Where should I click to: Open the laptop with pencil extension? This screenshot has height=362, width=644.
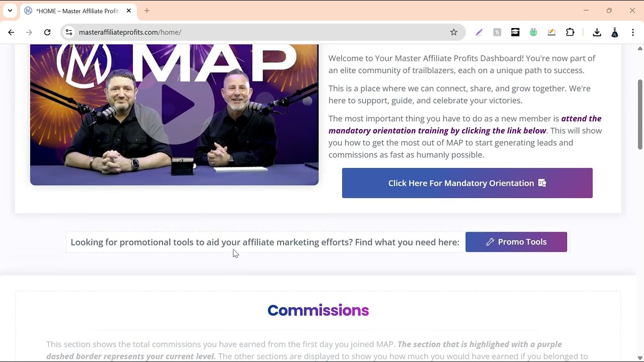click(551, 32)
